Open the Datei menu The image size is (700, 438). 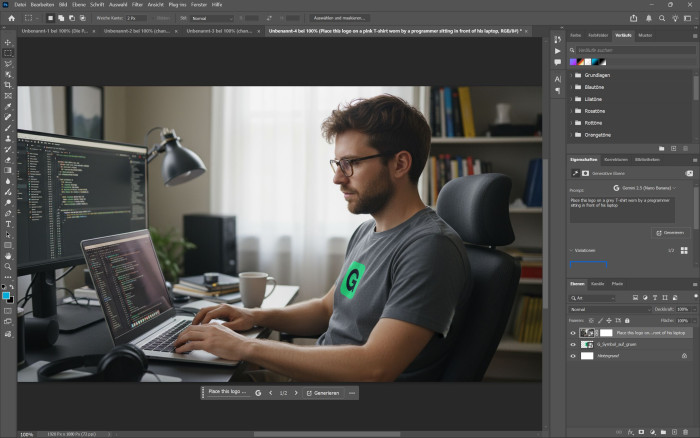tap(20, 4)
